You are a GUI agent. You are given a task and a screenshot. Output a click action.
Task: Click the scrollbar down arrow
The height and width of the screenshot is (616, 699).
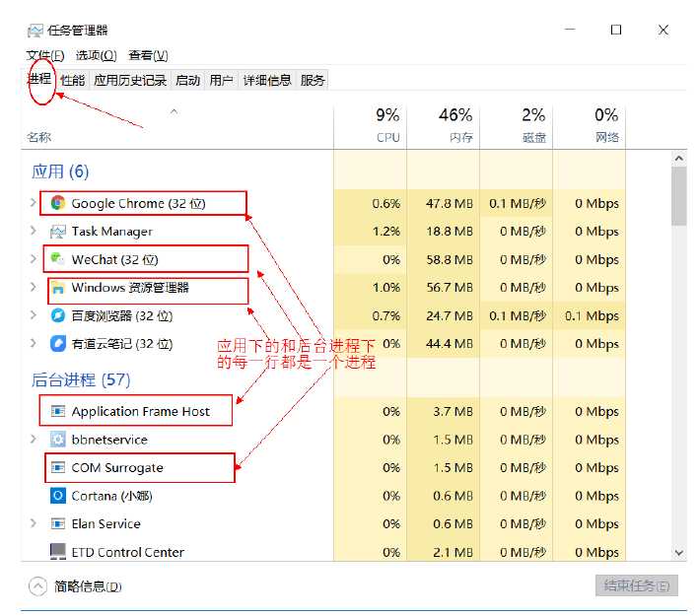point(679,553)
